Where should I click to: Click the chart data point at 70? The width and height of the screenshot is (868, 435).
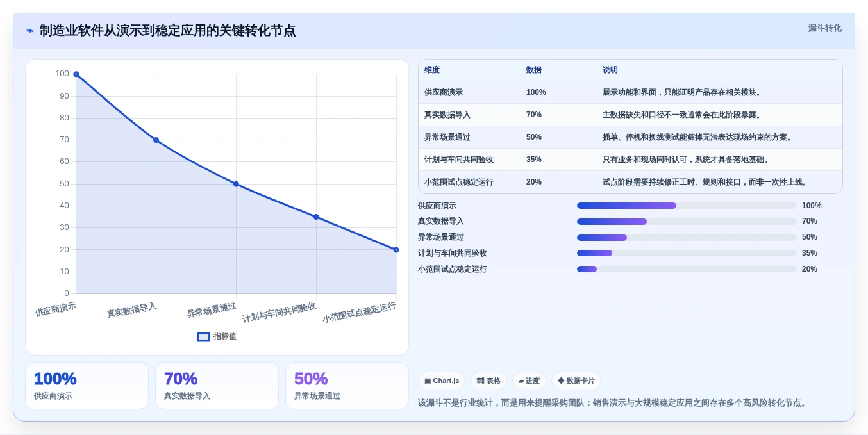pyautogui.click(x=156, y=140)
